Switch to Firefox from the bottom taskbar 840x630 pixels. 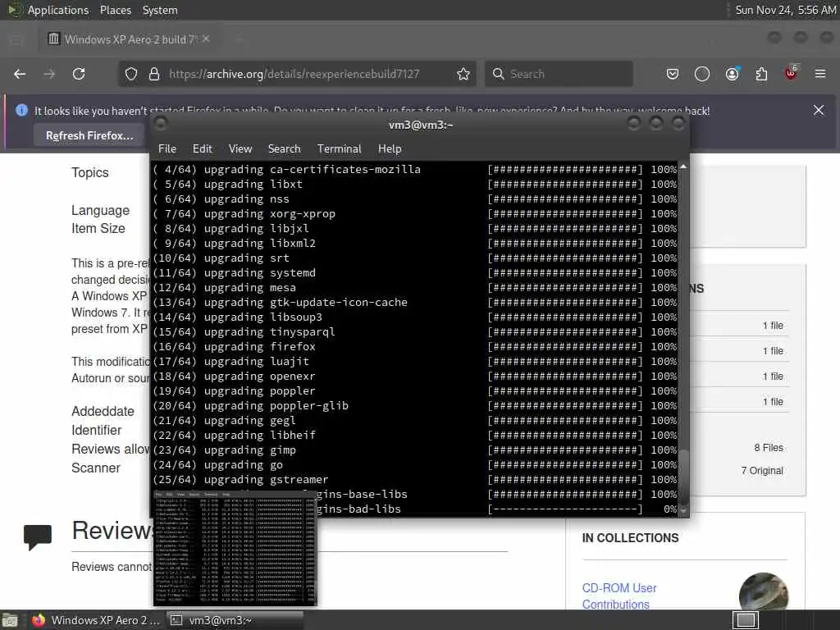95,620
